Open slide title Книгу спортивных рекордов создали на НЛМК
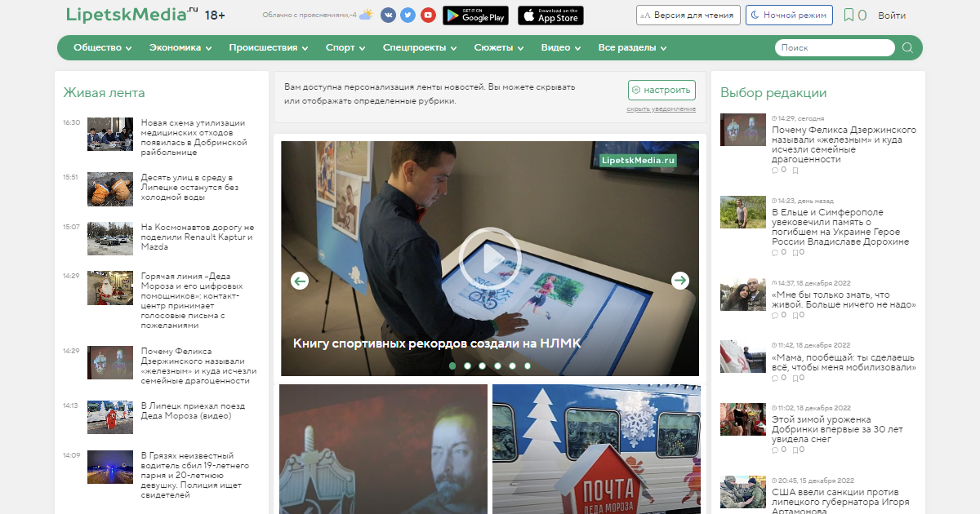 tap(437, 343)
